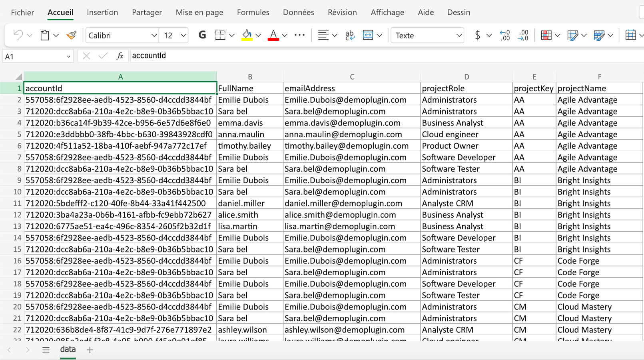
Task: Open the fill color palette arrow
Action: [x=258, y=36]
